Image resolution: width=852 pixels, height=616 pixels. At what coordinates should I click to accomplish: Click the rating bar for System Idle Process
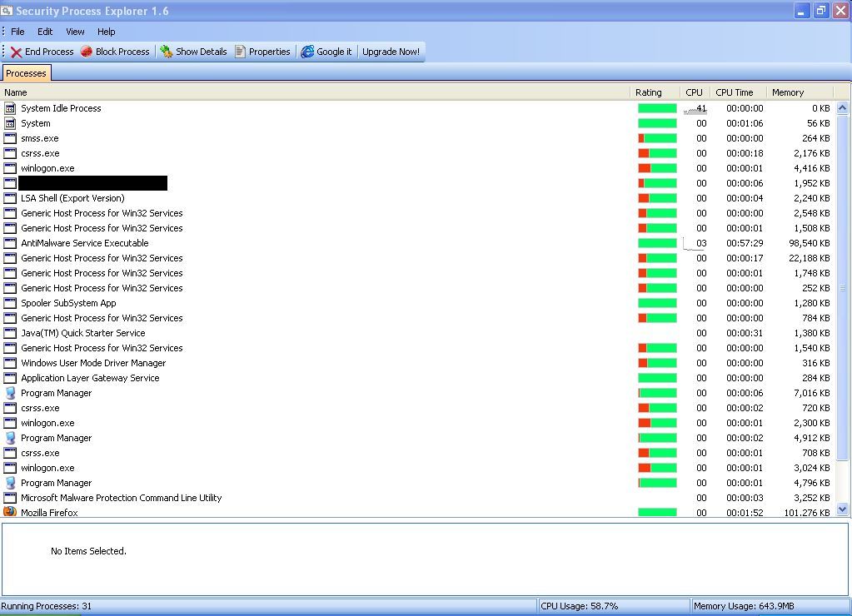point(657,108)
